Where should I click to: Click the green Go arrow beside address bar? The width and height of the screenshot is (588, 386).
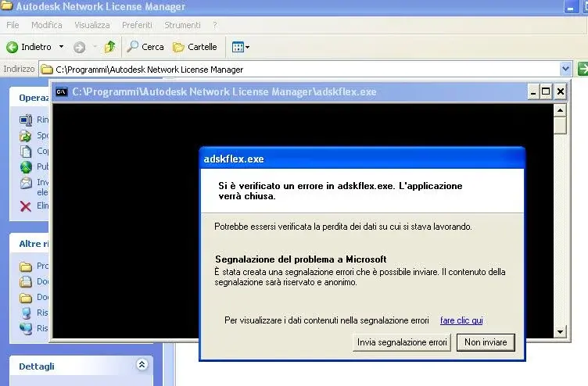583,69
